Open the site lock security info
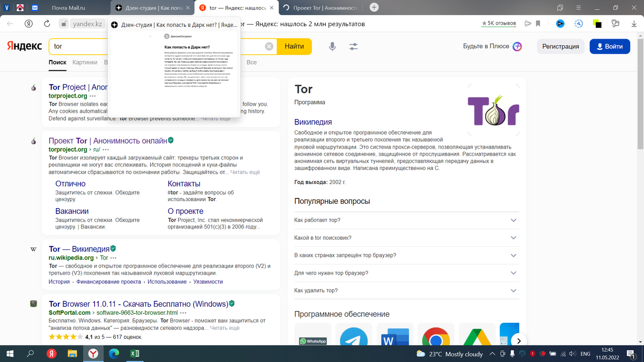Image resolution: width=644 pixels, height=362 pixels. pyautogui.click(x=64, y=24)
